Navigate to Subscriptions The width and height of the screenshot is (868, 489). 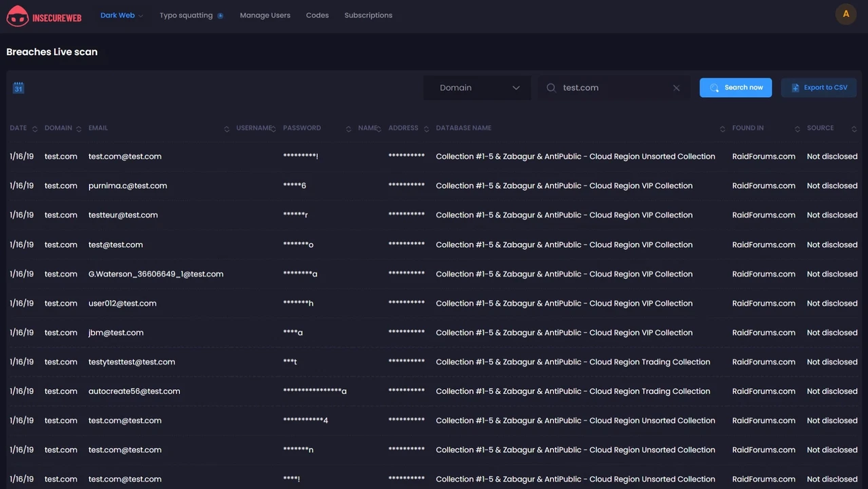pyautogui.click(x=368, y=15)
